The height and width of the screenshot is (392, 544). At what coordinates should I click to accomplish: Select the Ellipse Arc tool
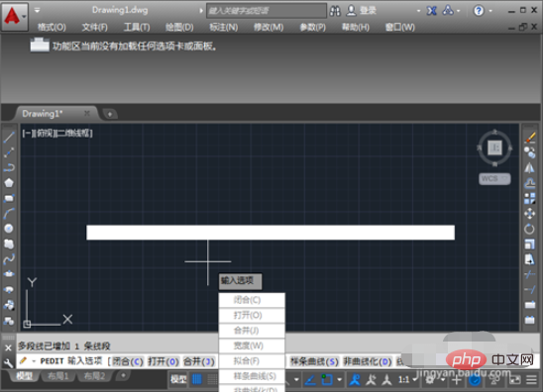coord(9,289)
